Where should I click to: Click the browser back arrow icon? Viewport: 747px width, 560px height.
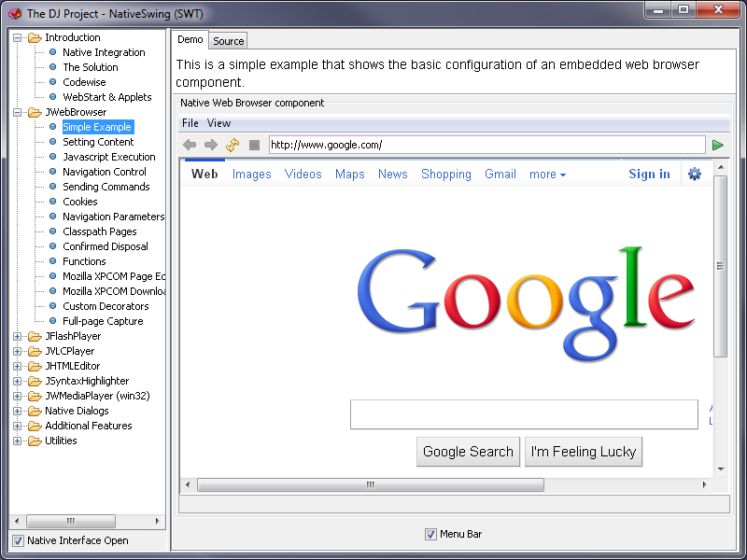pyautogui.click(x=190, y=145)
